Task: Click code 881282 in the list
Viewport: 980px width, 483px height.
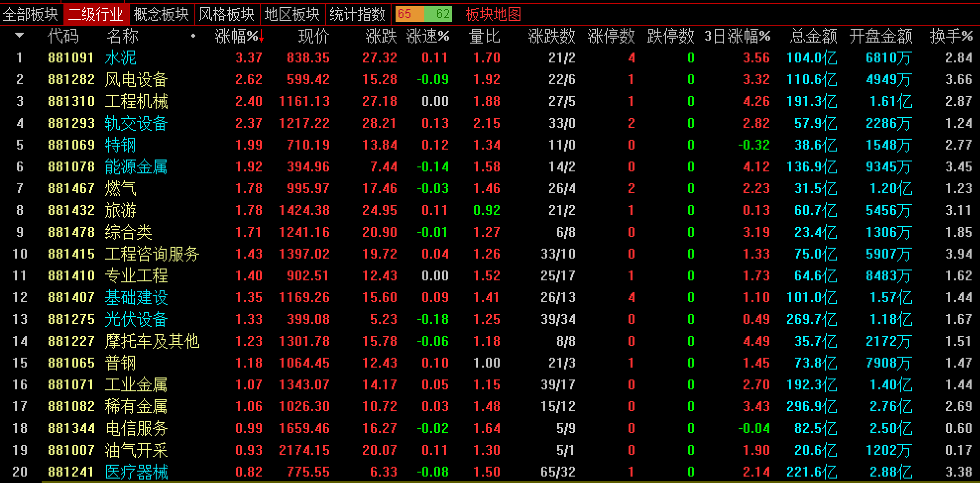Action: (71, 80)
